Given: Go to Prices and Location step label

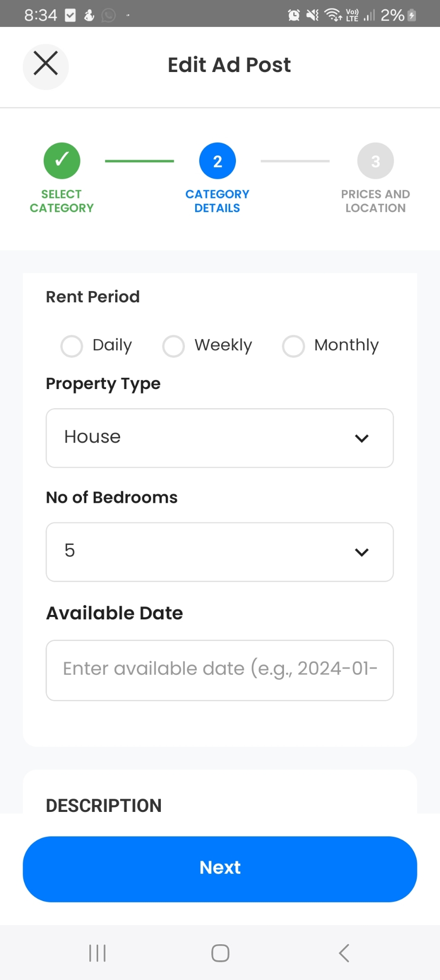Looking at the screenshot, I should tap(375, 201).
